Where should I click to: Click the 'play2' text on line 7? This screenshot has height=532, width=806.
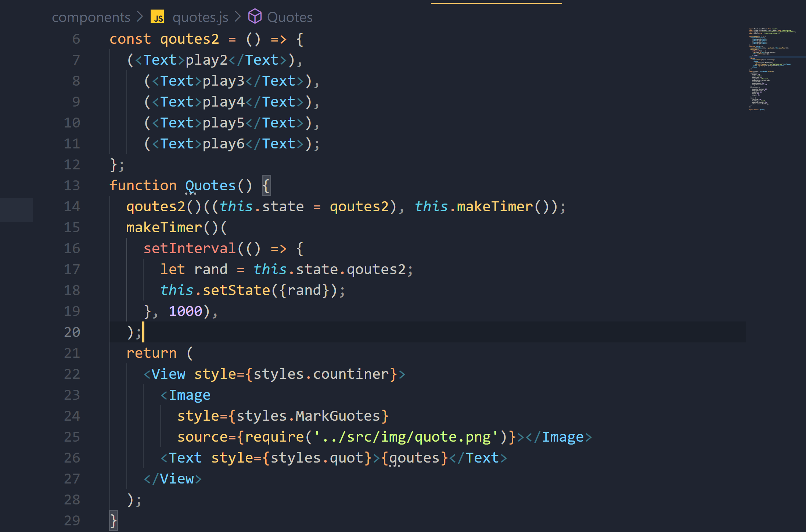206,60
